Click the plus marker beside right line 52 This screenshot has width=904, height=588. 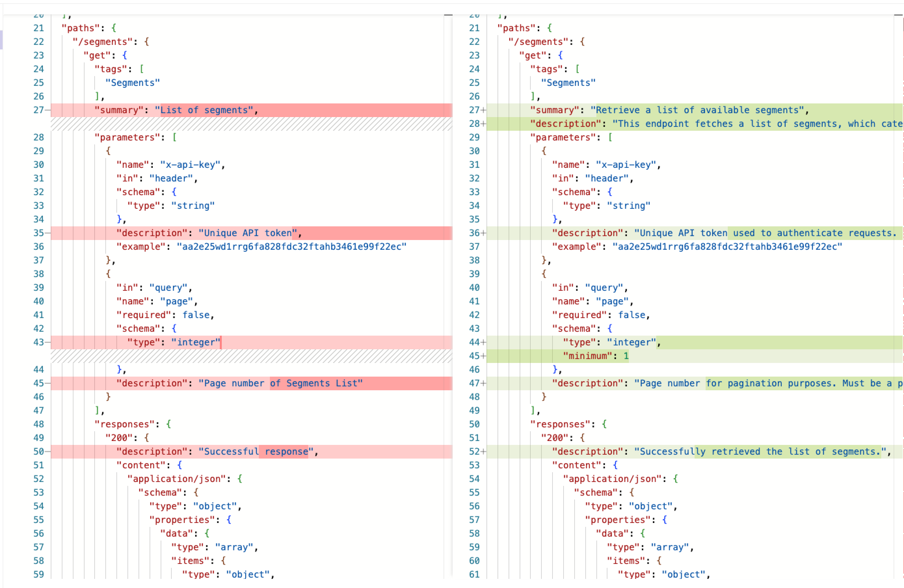(x=484, y=452)
